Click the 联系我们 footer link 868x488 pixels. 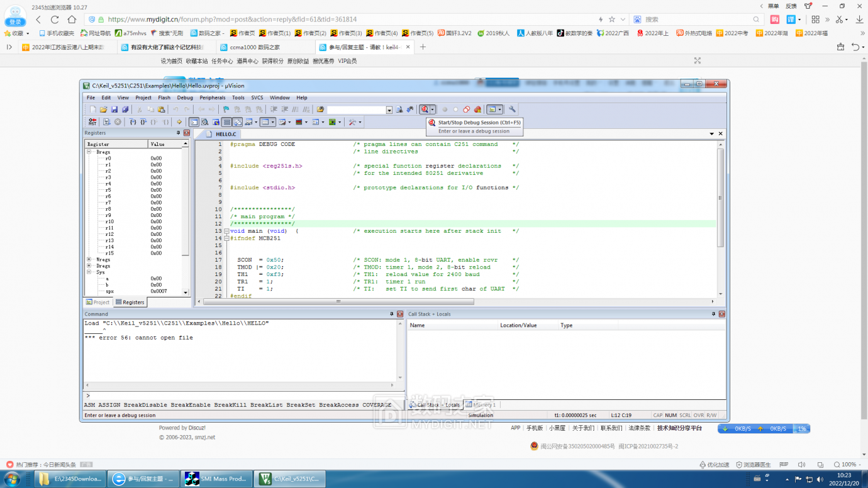coord(611,428)
